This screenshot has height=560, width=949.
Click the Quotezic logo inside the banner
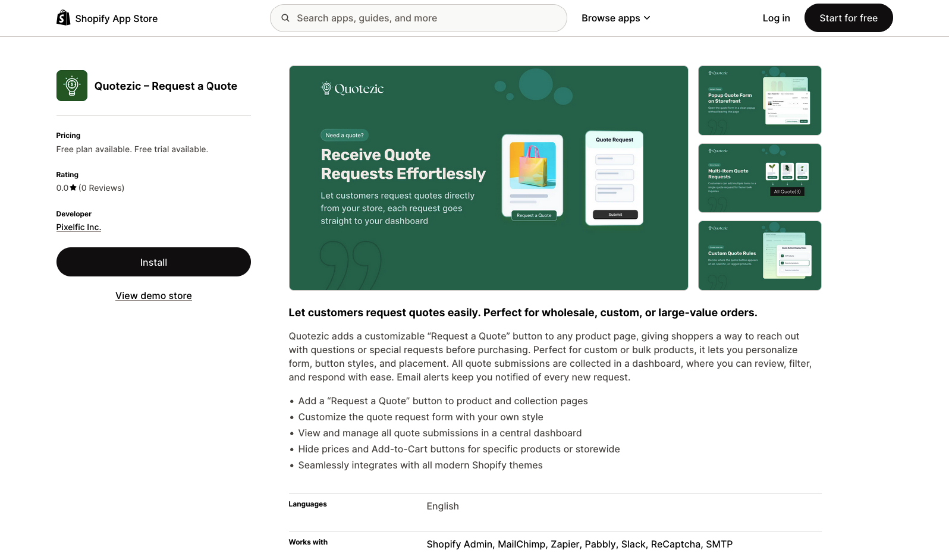[x=353, y=89]
